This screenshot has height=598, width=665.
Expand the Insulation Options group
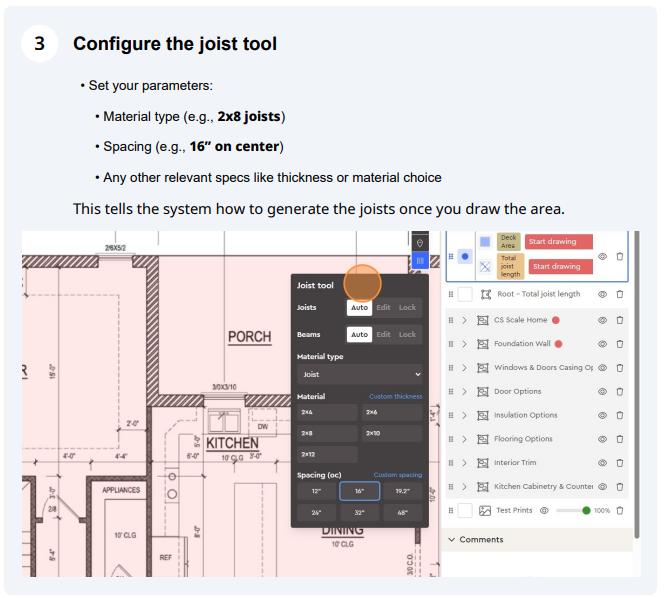click(x=464, y=415)
